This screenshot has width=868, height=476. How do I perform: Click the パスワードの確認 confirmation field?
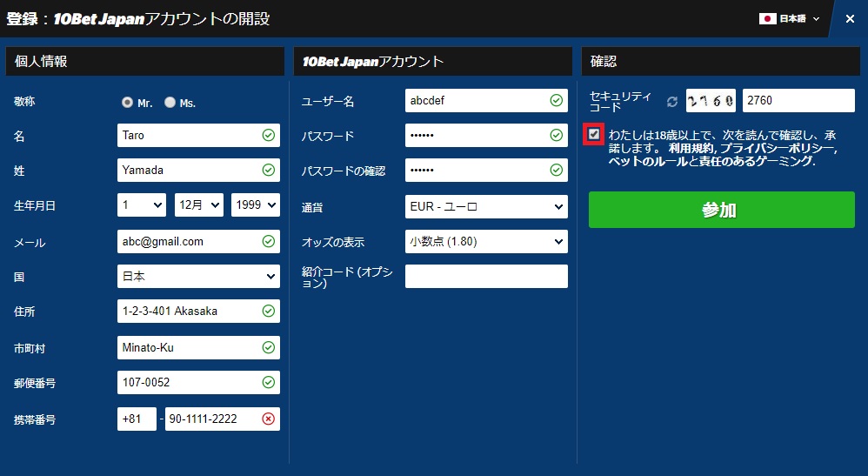click(x=486, y=170)
